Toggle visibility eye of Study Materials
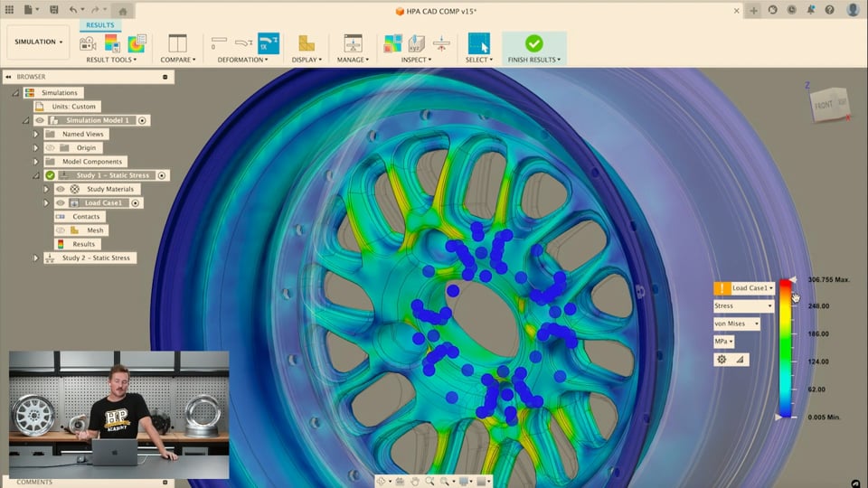Viewport: 868px width, 488px height. tap(61, 189)
